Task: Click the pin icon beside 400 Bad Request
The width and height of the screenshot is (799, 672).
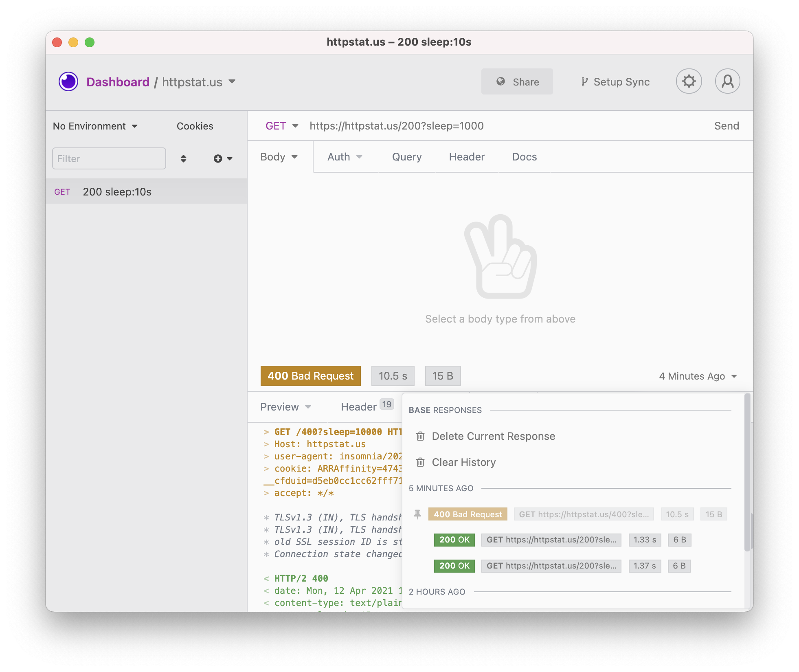Action: 417,514
